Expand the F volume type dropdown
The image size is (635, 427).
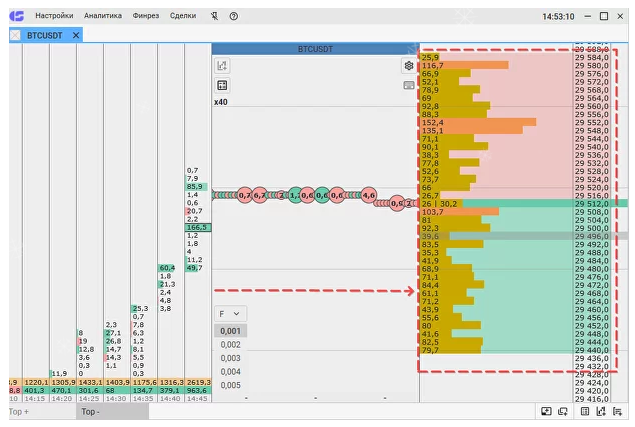[230, 314]
